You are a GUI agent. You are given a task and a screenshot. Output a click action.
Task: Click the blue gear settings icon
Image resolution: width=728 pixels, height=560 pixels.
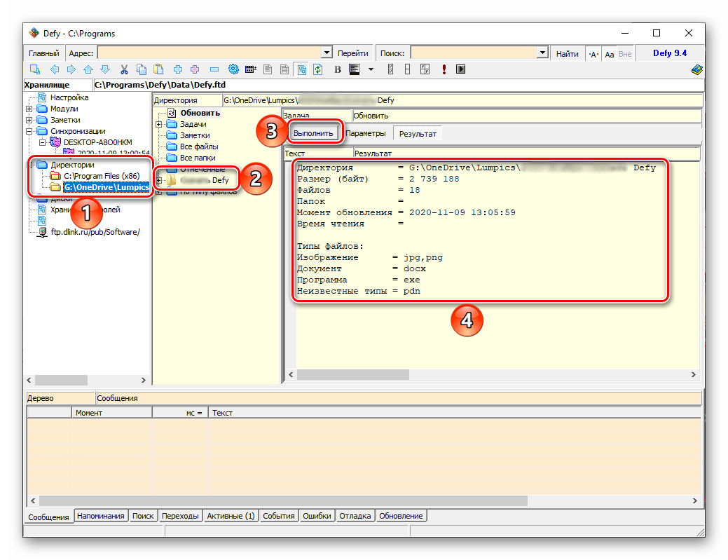point(233,69)
